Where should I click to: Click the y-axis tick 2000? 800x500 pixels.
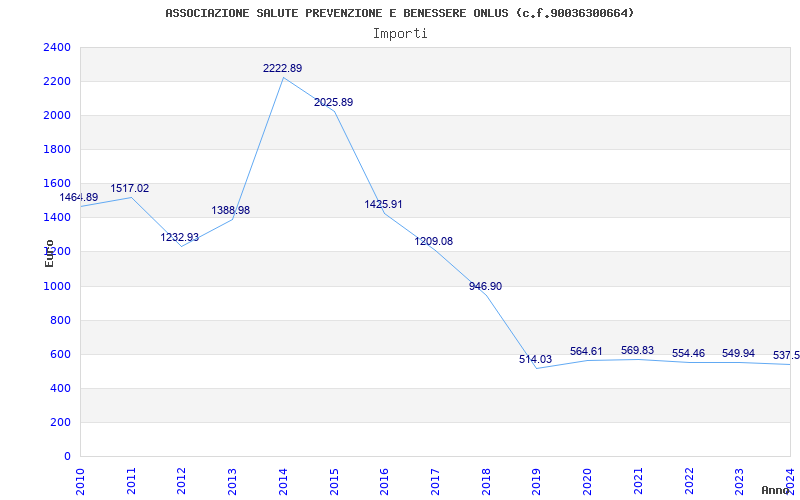coord(57,116)
